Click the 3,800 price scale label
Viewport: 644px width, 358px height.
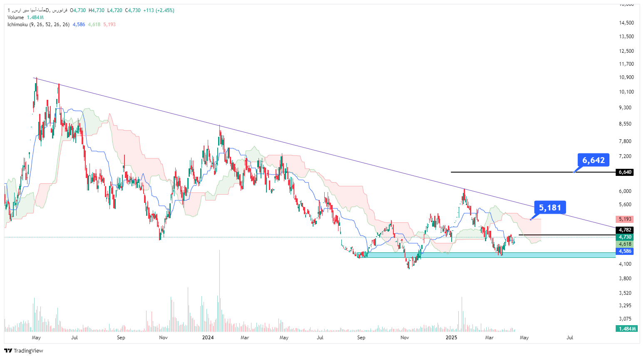pyautogui.click(x=625, y=279)
